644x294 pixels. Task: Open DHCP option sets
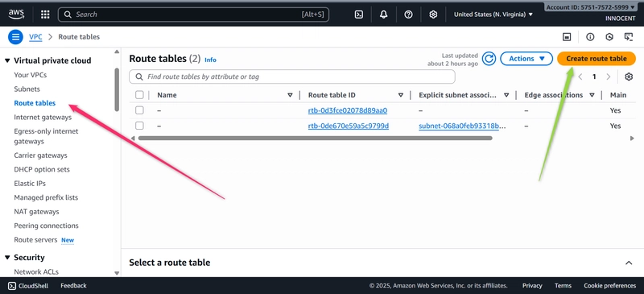(x=42, y=169)
